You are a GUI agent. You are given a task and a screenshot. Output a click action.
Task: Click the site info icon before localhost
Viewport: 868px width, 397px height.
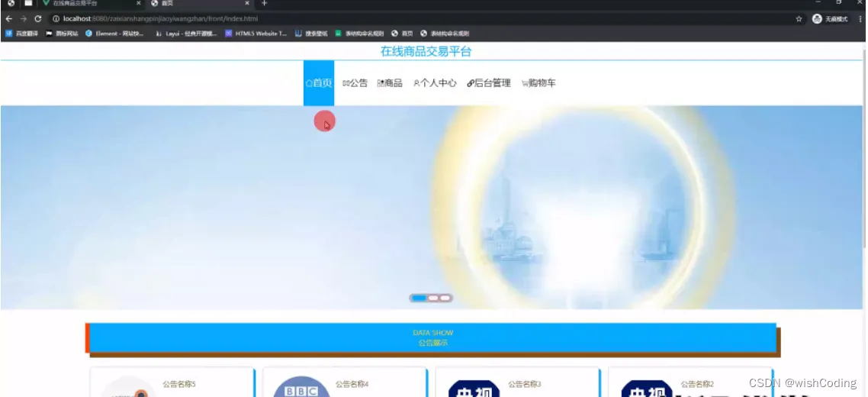click(x=56, y=19)
